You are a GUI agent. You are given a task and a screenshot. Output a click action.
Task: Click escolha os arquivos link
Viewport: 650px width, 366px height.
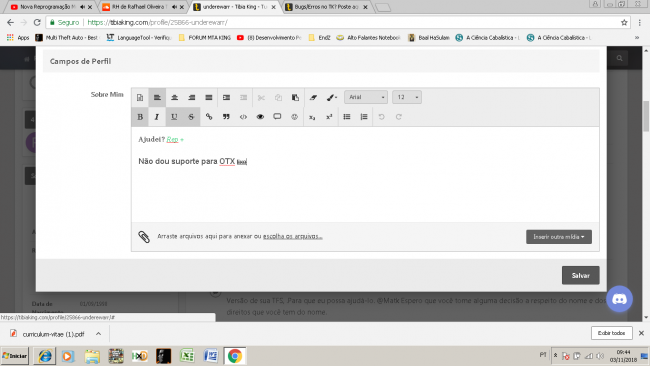tap(293, 236)
